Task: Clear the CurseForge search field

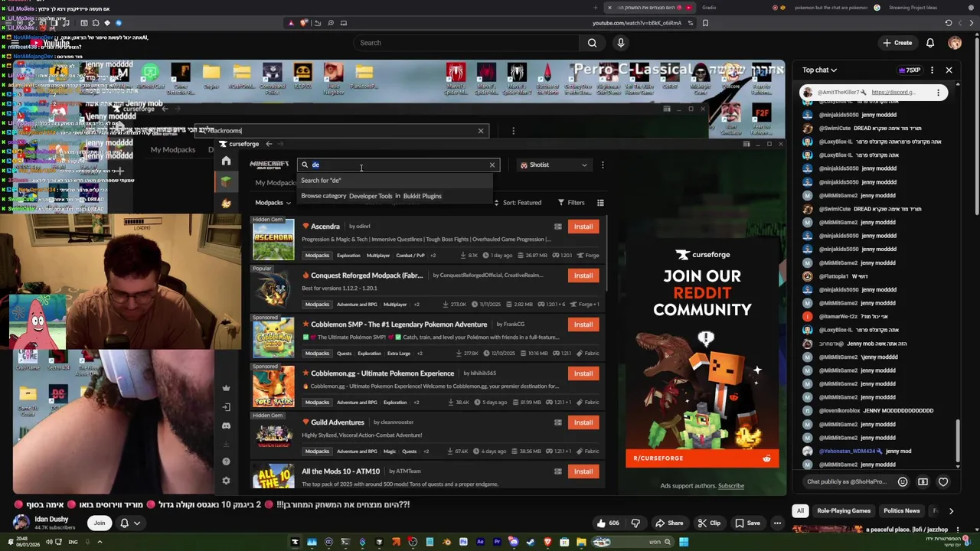Action: tap(492, 165)
